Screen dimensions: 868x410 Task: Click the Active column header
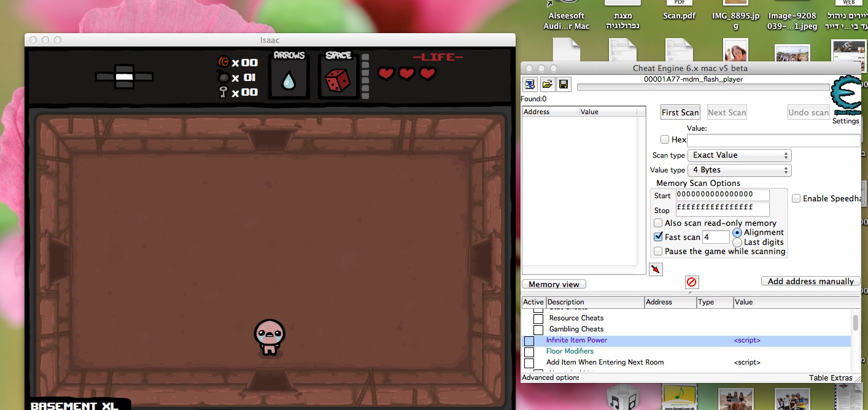[x=533, y=302]
